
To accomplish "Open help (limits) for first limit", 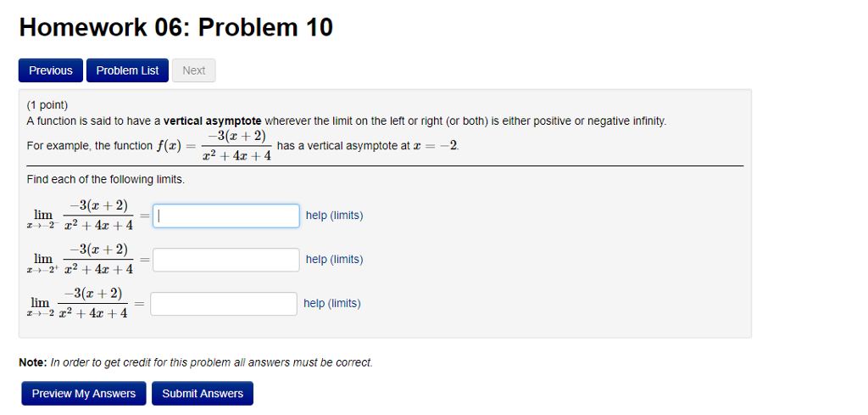I will pos(334,216).
